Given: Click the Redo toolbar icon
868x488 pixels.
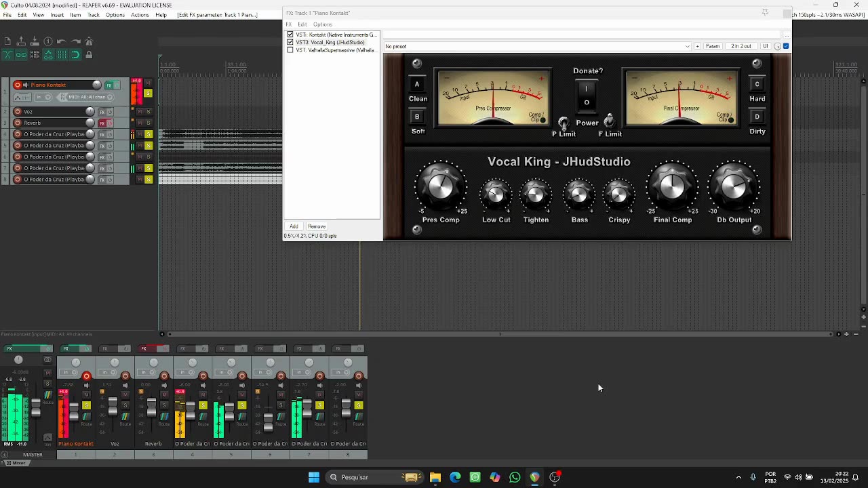Looking at the screenshot, I should click(x=76, y=41).
